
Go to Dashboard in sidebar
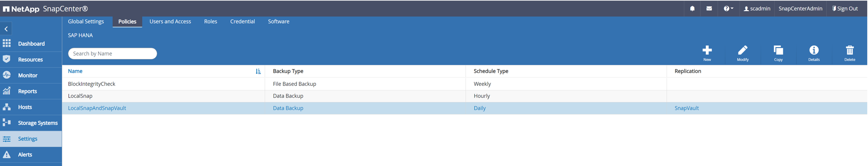(31, 44)
